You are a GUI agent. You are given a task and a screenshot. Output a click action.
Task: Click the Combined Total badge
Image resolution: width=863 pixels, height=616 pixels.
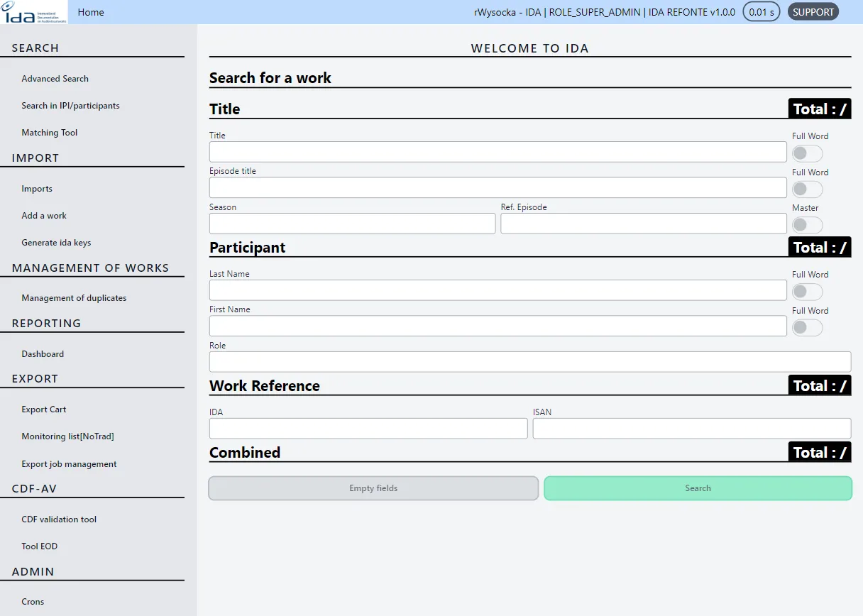pos(820,452)
